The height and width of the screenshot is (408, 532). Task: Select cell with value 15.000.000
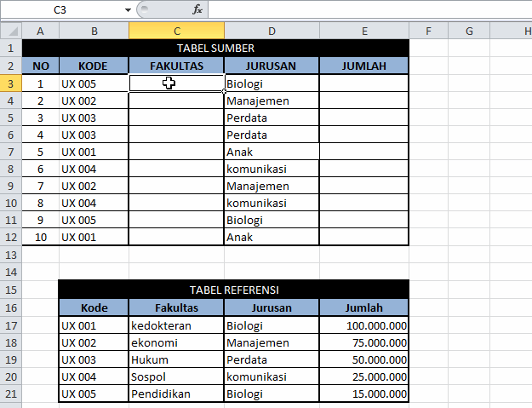coord(363,394)
